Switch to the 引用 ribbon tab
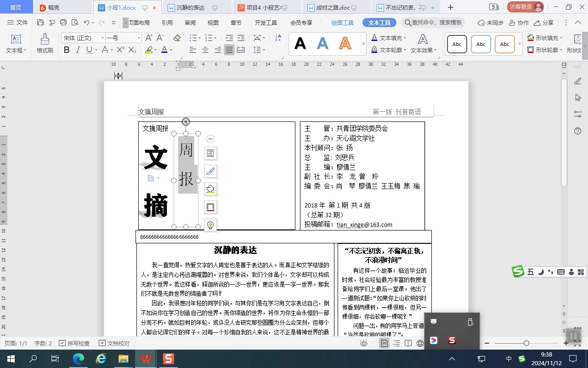This screenshot has height=368, width=588. coord(167,23)
